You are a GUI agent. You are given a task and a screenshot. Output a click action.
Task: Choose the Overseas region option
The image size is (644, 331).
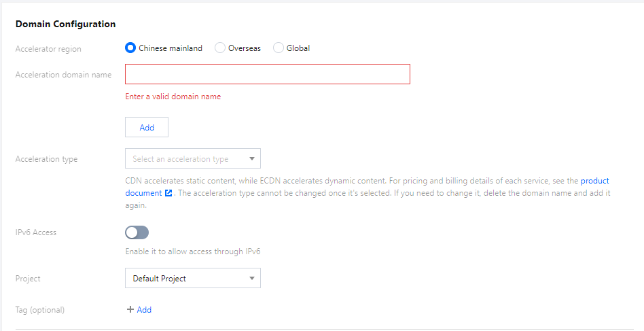pyautogui.click(x=220, y=48)
